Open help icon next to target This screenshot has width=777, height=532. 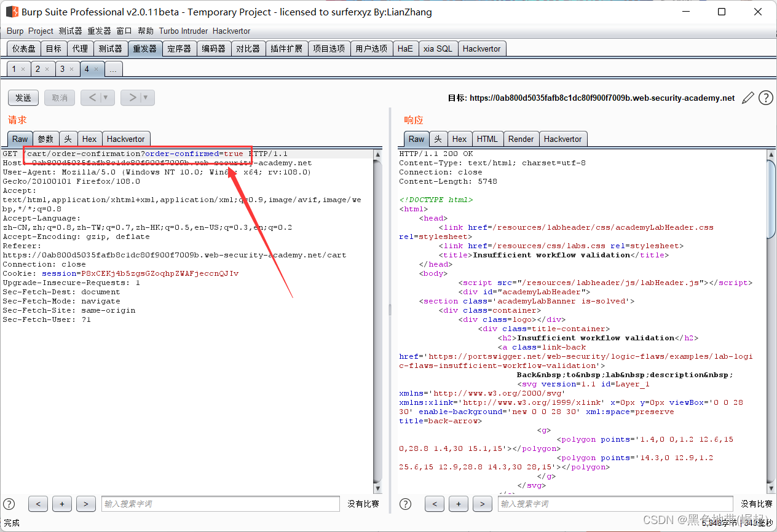(765, 98)
